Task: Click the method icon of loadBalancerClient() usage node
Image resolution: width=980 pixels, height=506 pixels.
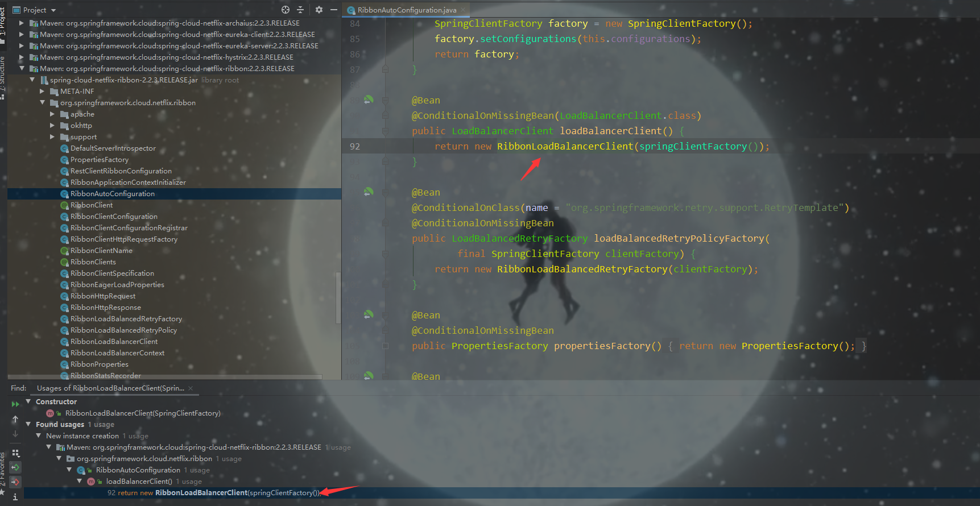Action: pos(91,482)
